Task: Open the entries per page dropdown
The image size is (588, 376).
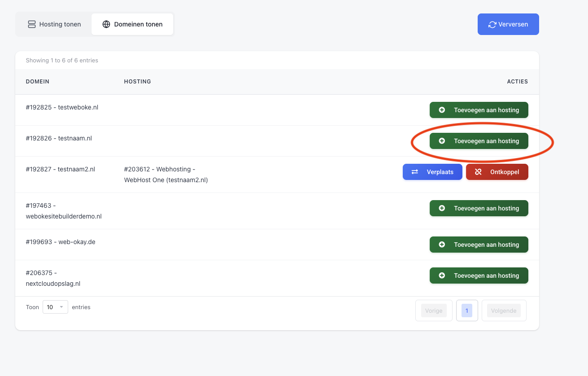Action: tap(55, 307)
